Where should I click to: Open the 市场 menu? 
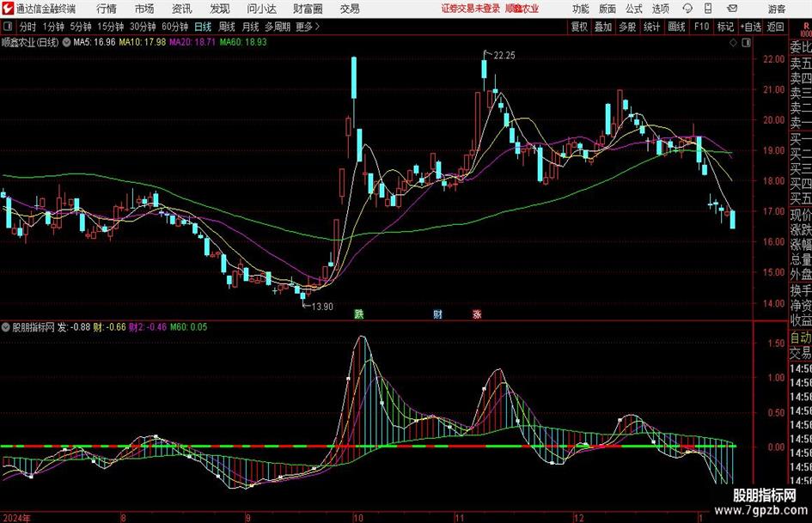pyautogui.click(x=144, y=9)
